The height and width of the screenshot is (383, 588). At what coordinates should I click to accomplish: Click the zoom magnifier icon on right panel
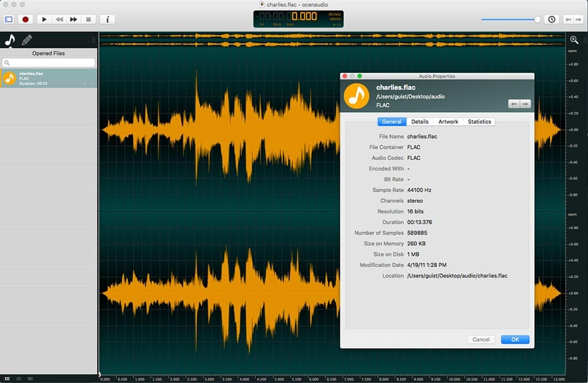tap(575, 39)
